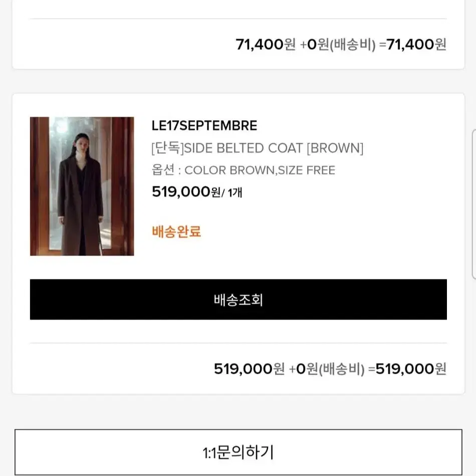
Task: Select the 1개 quantity text
Action: [235, 192]
